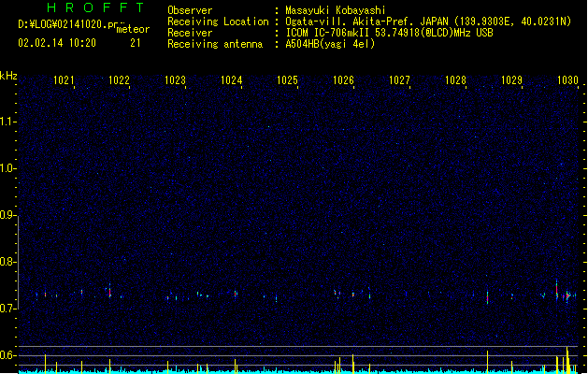Click the Observer field label
This screenshot has height=374, width=588.
[x=190, y=10]
